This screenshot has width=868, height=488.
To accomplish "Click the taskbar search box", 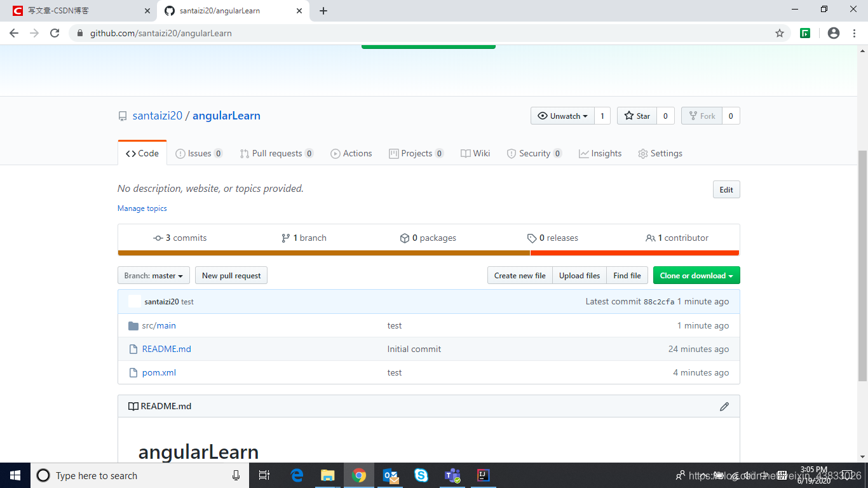I will [x=140, y=475].
